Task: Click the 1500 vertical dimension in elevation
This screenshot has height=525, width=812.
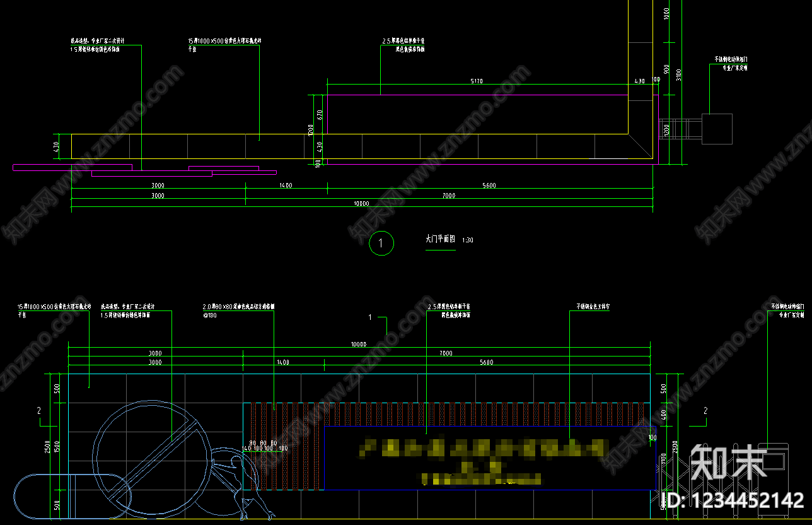Action: 56,446
